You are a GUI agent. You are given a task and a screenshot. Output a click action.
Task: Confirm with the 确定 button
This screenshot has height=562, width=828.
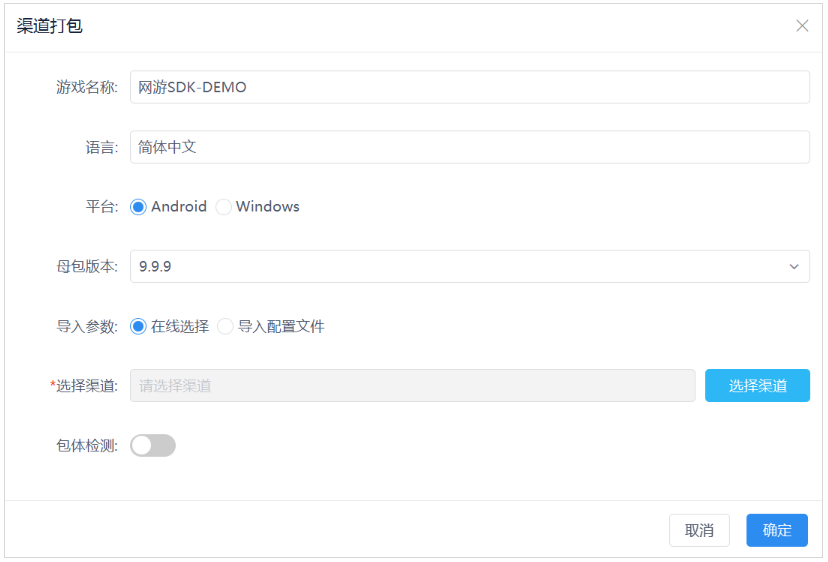point(777,531)
